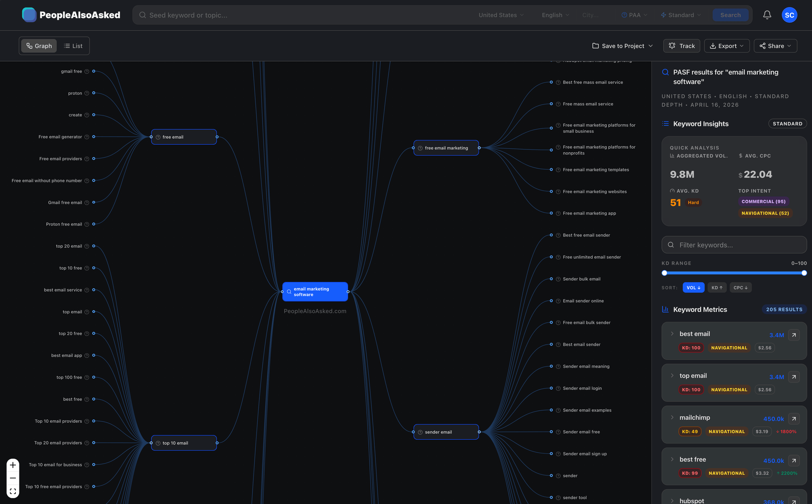Click the Search button
The image size is (812, 504).
730,15
